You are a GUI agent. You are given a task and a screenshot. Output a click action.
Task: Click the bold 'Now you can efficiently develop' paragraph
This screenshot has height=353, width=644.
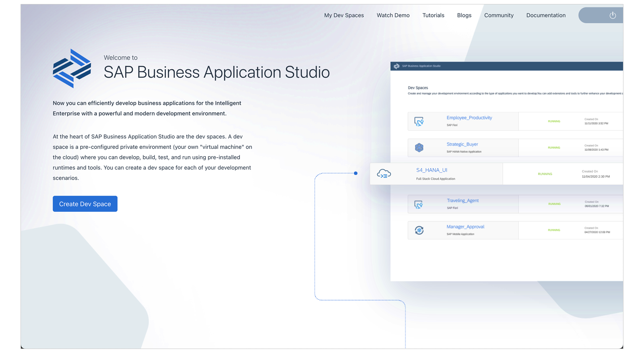[147, 108]
